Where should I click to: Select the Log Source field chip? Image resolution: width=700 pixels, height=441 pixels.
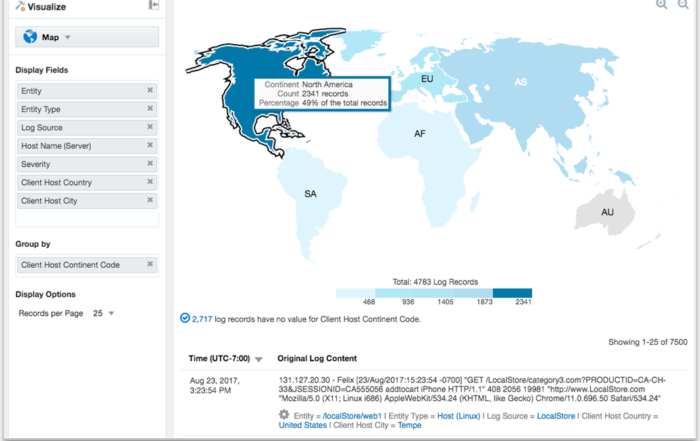point(87,127)
